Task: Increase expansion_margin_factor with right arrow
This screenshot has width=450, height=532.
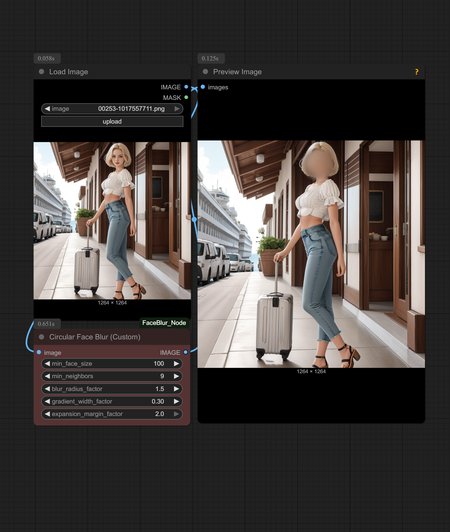Action: click(x=176, y=414)
